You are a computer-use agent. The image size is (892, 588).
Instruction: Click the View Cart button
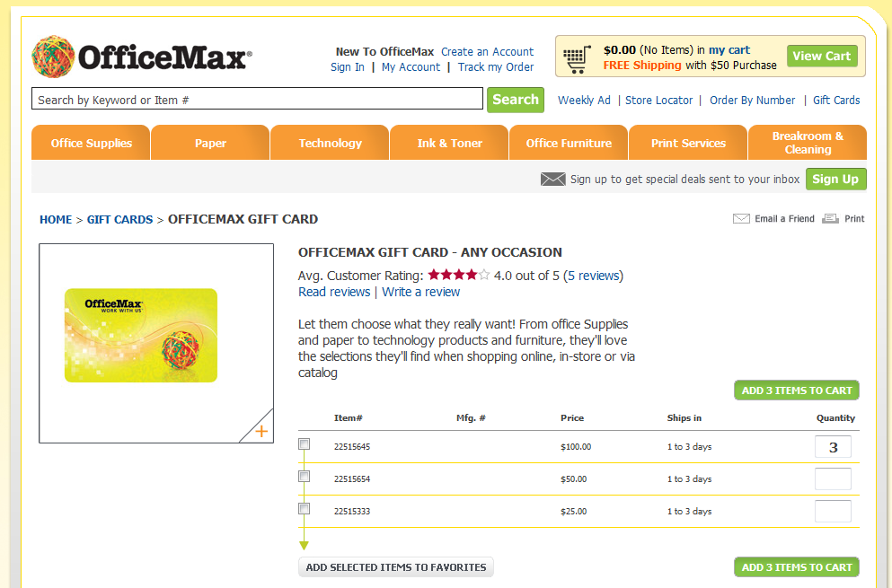(x=822, y=57)
